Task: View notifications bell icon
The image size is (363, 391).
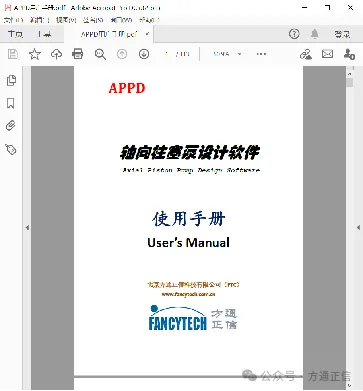Action: pos(315,34)
